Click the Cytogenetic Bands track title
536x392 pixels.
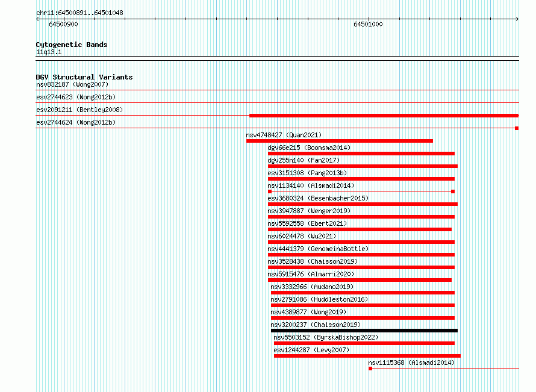coord(72,45)
